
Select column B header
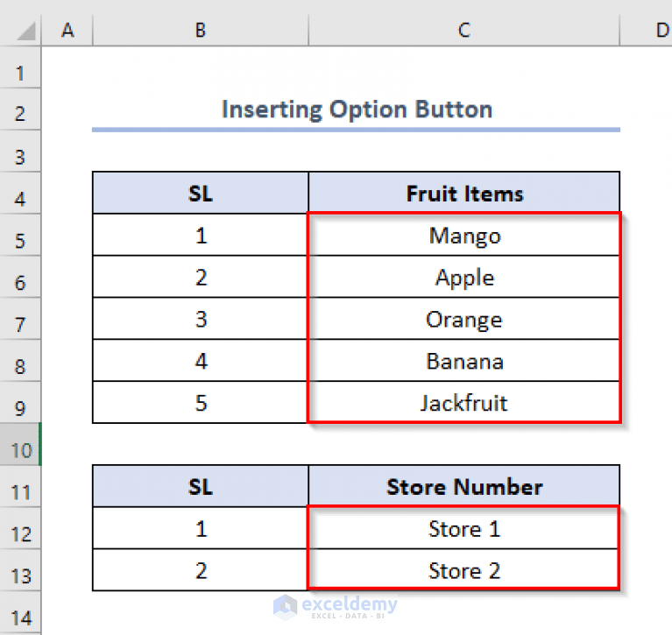tap(201, 31)
